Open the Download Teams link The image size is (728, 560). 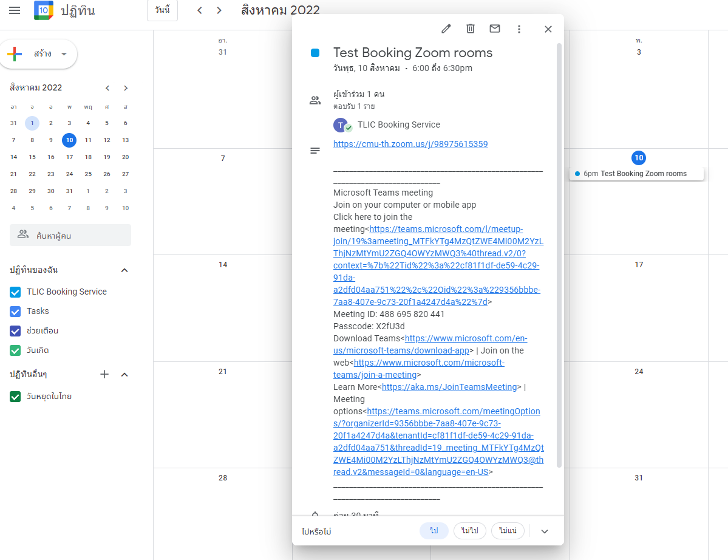[x=430, y=344]
